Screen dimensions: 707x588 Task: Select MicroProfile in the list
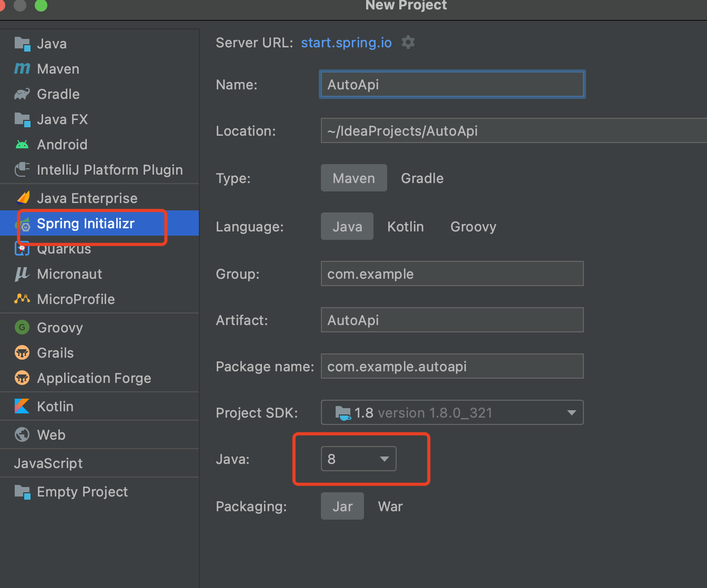pyautogui.click(x=99, y=299)
